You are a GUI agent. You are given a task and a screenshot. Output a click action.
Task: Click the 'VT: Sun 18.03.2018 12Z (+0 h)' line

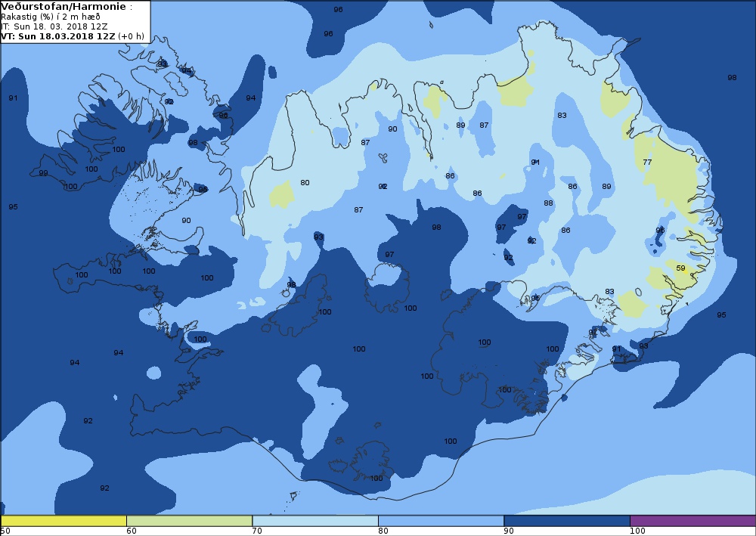coord(73,36)
